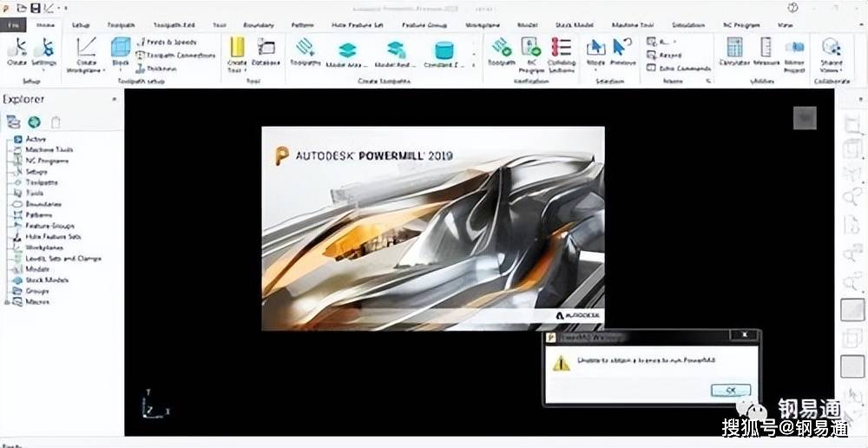The width and height of the screenshot is (868, 448).
Task: Run Toolpath verification
Action: pos(502,51)
